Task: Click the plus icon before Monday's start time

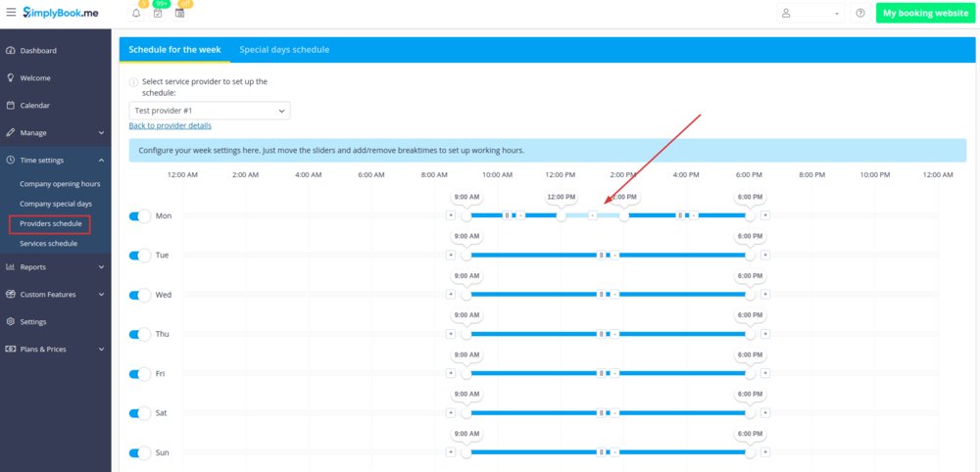Action: tap(451, 215)
